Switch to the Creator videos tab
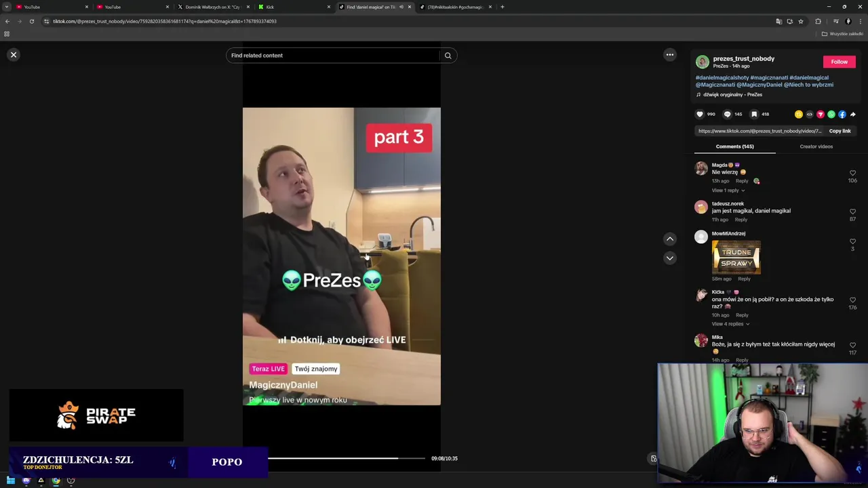 [x=816, y=146]
